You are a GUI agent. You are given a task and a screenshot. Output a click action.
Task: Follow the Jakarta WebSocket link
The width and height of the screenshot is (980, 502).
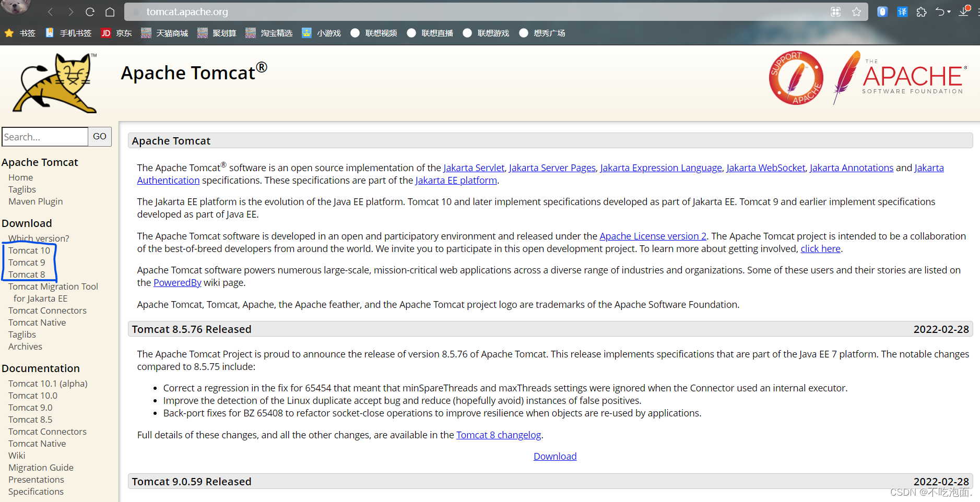point(766,168)
